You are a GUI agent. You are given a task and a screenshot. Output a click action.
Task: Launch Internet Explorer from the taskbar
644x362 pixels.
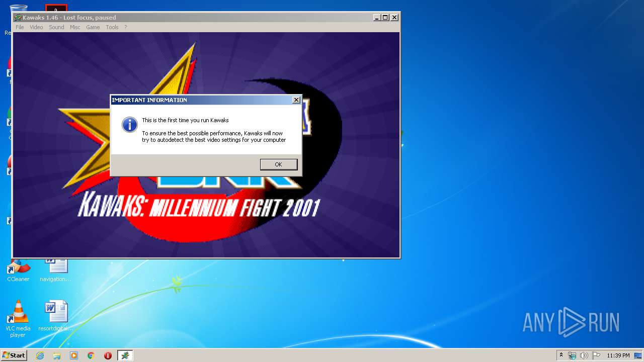point(40,355)
